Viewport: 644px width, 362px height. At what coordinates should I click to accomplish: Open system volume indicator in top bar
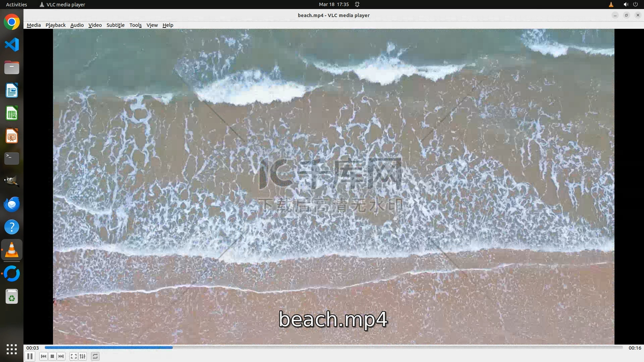(x=626, y=4)
